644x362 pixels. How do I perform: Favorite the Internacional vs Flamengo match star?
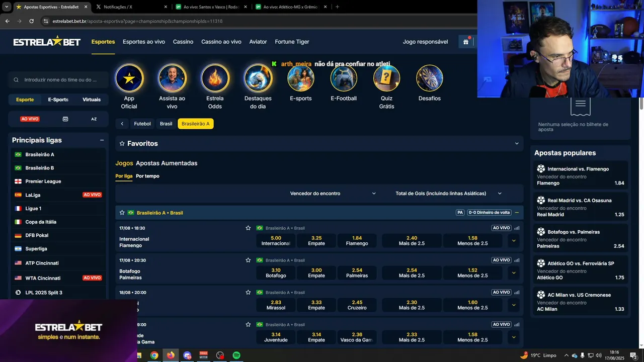248,228
